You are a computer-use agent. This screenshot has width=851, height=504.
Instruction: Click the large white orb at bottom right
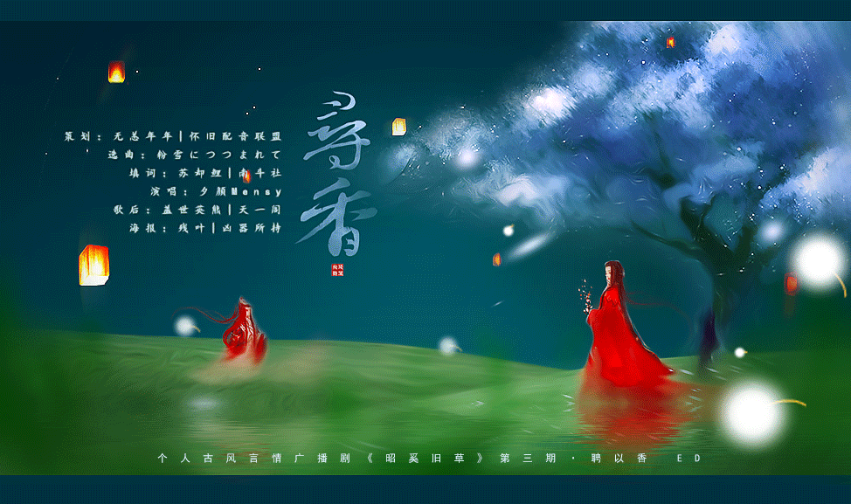tap(751, 414)
